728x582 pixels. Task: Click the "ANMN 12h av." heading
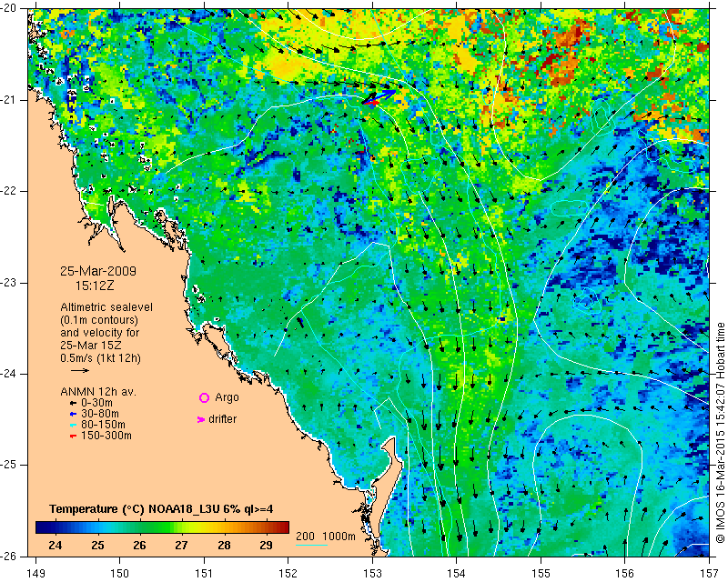tap(98, 392)
